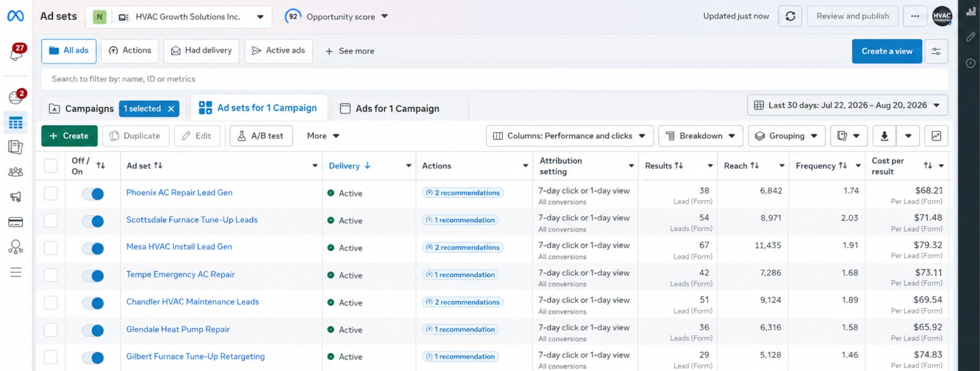This screenshot has width=980, height=371.
Task: Open the advertising megaphone icon in sidebar
Action: click(x=16, y=197)
